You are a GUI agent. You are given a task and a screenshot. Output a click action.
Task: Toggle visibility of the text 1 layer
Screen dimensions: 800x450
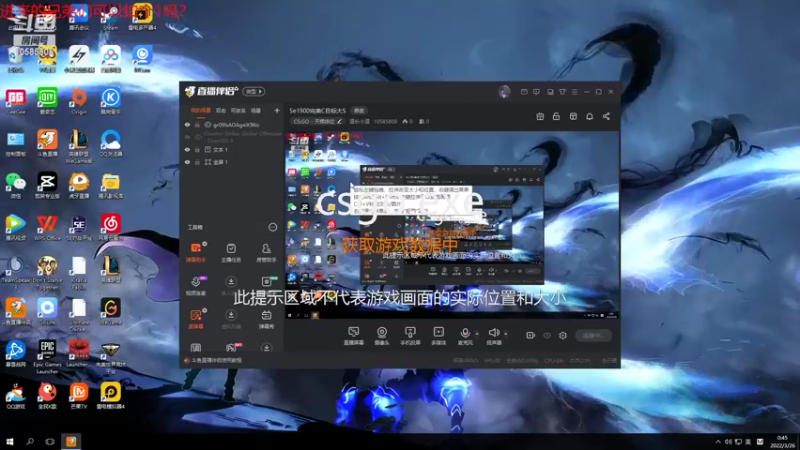pyautogui.click(x=187, y=149)
